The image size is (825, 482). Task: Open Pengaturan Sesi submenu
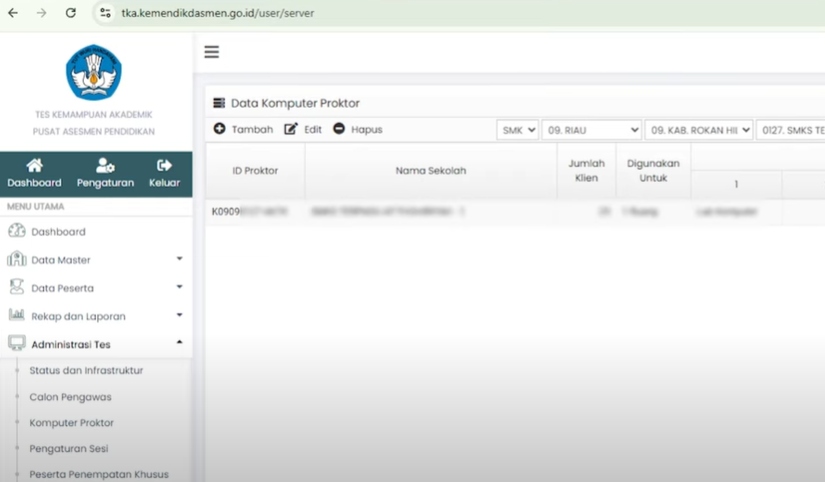click(69, 448)
